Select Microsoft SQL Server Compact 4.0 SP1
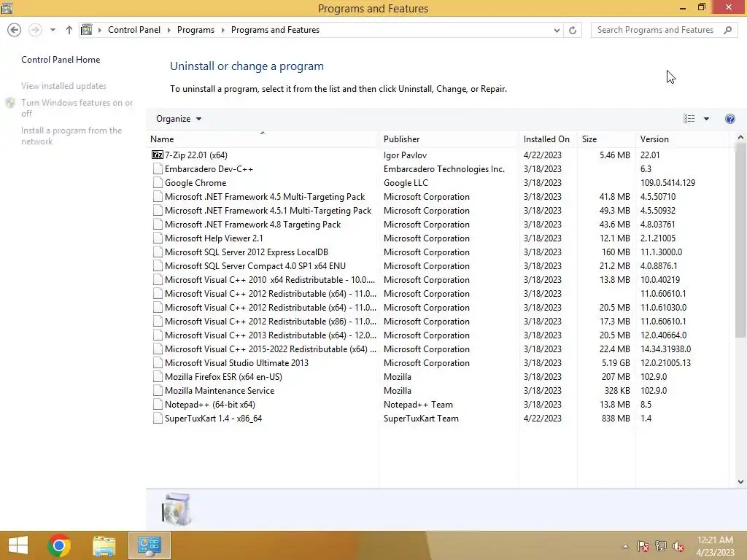The height and width of the screenshot is (560, 747). [255, 265]
